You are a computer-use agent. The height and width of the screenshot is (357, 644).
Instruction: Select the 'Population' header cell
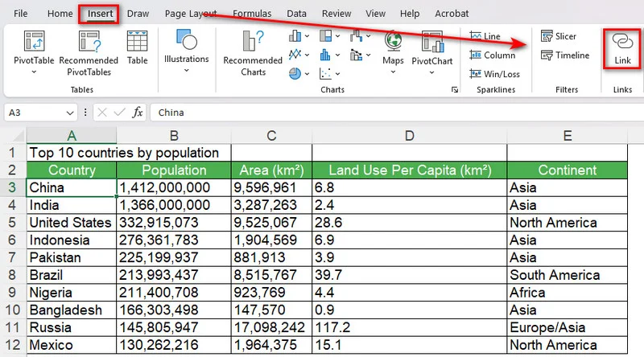[x=174, y=170]
